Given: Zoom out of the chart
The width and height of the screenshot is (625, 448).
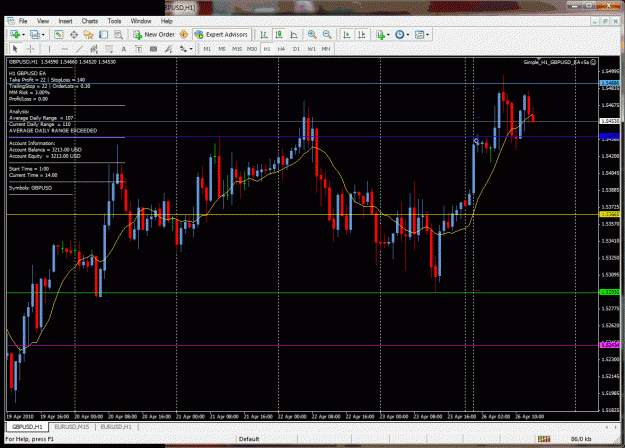Looking at the screenshot, I should coord(327,35).
